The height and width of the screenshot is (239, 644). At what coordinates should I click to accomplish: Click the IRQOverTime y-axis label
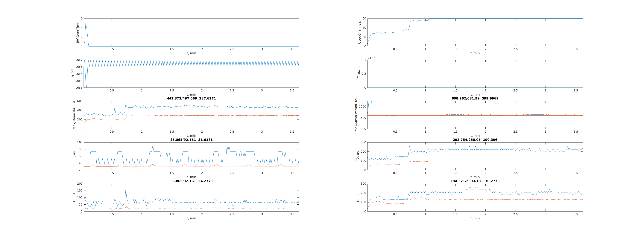[78, 32]
